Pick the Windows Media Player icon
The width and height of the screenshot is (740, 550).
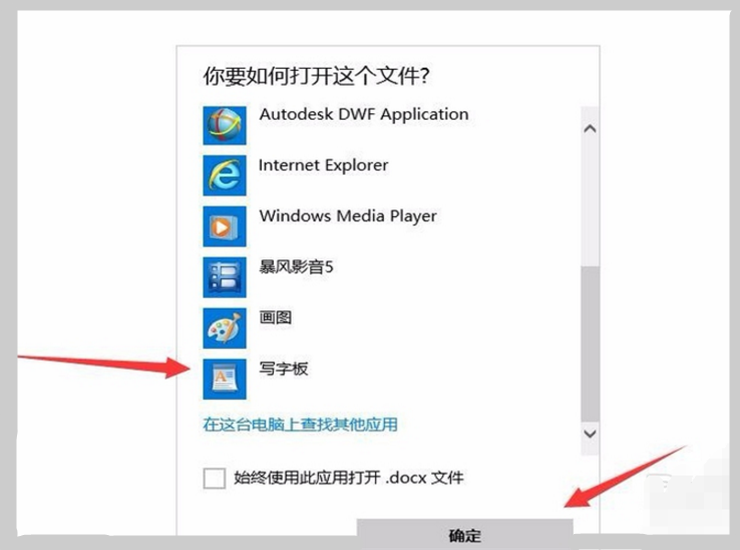coord(225,226)
